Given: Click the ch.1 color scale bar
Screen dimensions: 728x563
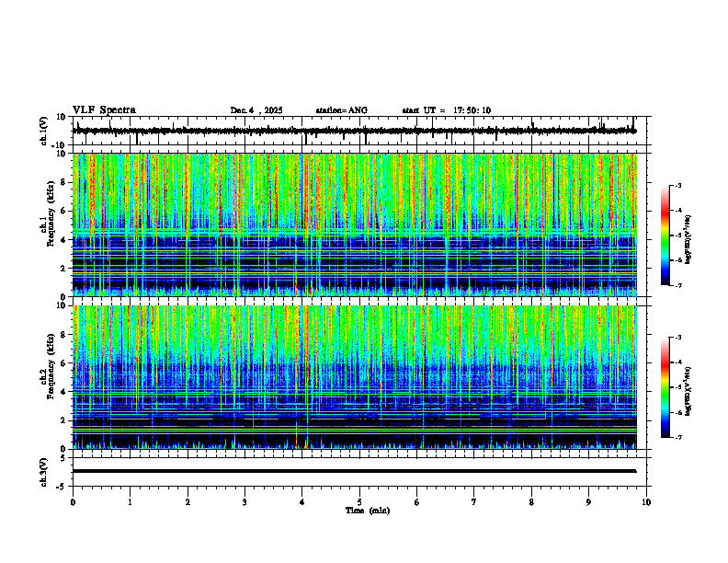Looking at the screenshot, I should click(x=665, y=236).
